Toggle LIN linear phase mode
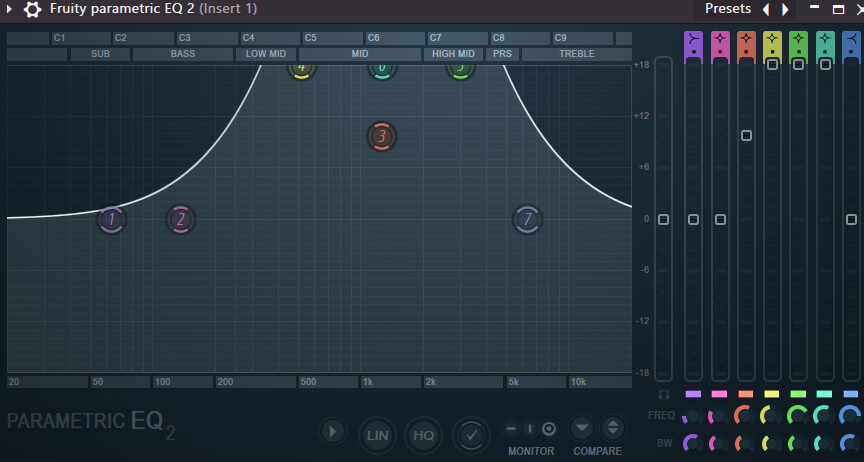The image size is (864, 462). tap(377, 436)
